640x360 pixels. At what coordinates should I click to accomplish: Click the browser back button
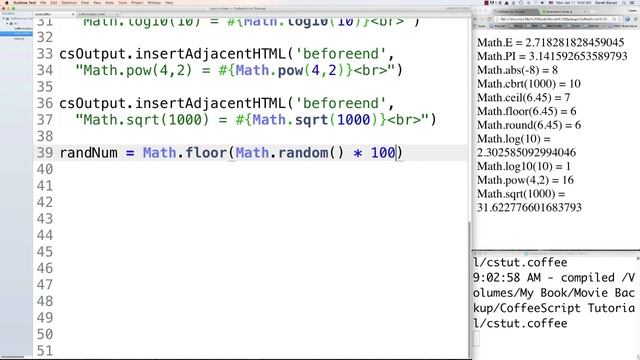point(474,19)
